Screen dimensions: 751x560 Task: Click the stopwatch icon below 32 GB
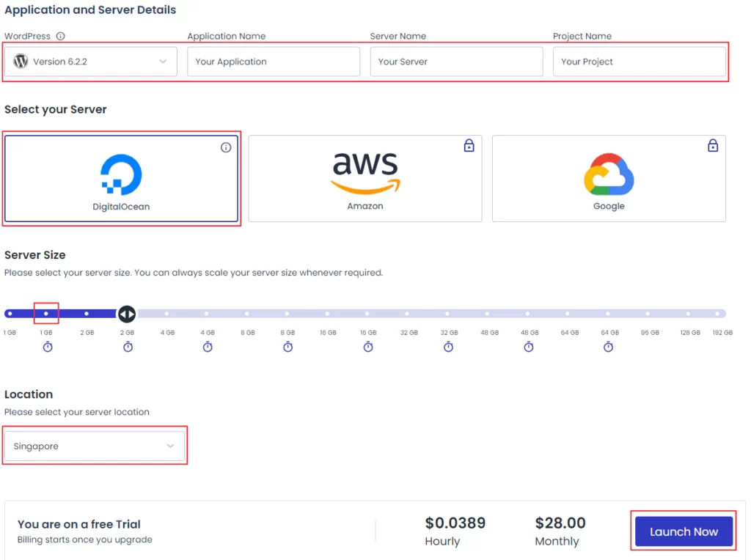coord(448,347)
